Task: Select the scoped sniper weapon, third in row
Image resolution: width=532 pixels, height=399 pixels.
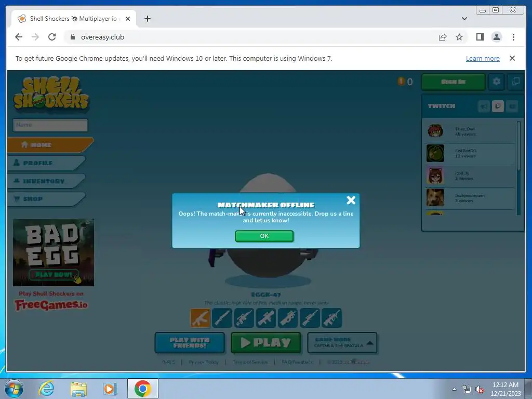Action: 244,318
